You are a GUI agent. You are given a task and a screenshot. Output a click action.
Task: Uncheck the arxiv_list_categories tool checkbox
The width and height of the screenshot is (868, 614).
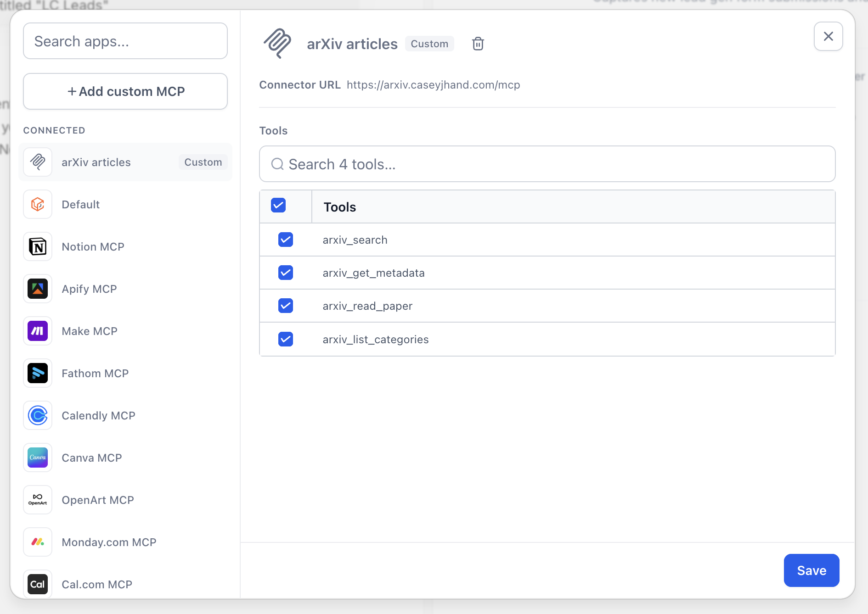286,339
